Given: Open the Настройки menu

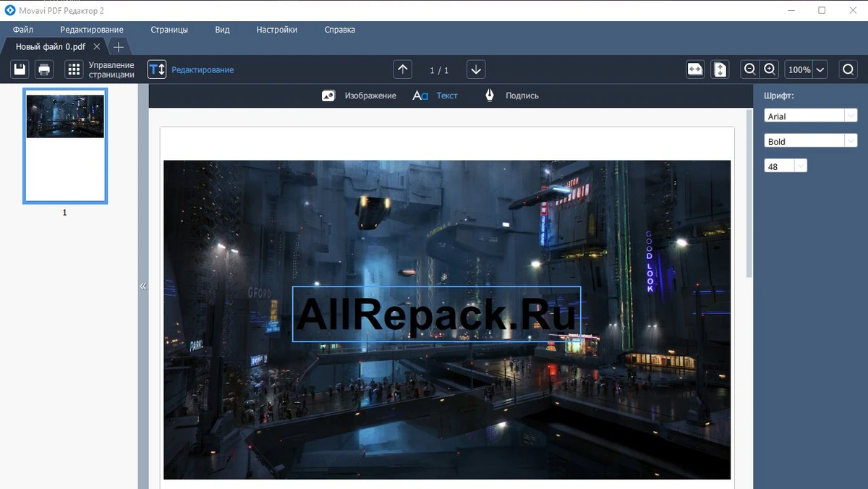Looking at the screenshot, I should coord(277,30).
